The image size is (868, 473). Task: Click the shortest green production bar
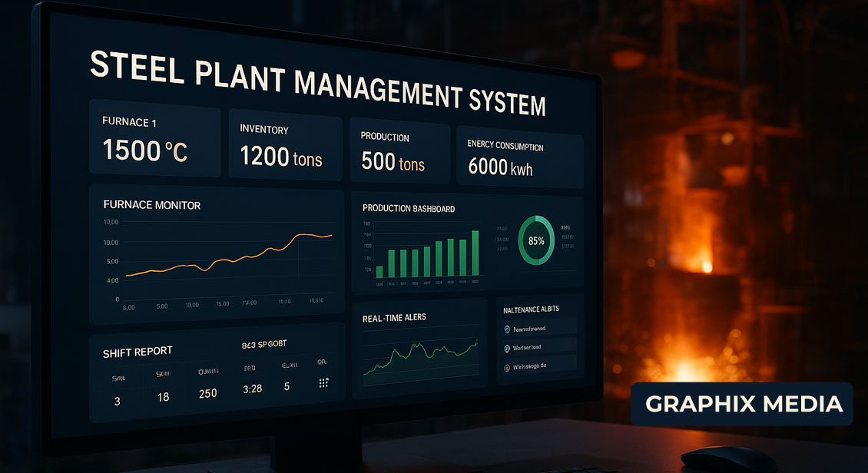coord(379,271)
